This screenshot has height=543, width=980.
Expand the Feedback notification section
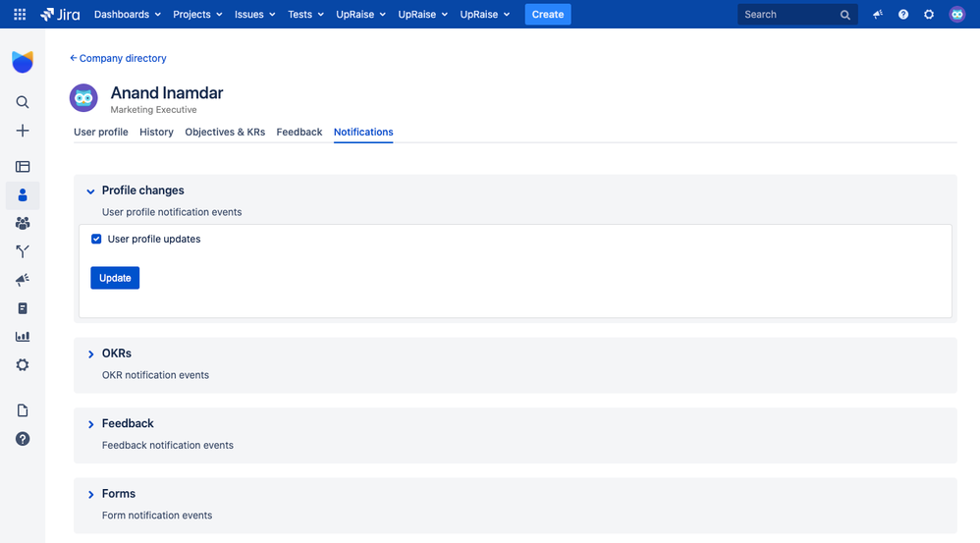coord(90,424)
